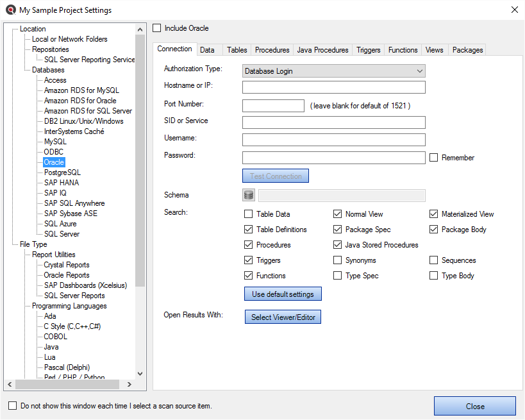
Task: Click the Hostname or IP field
Action: (x=334, y=87)
